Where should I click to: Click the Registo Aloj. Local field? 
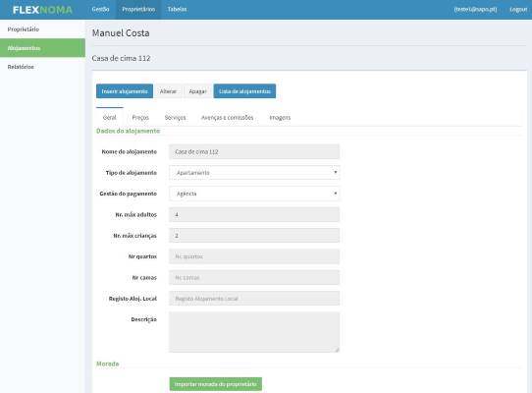pyautogui.click(x=254, y=299)
